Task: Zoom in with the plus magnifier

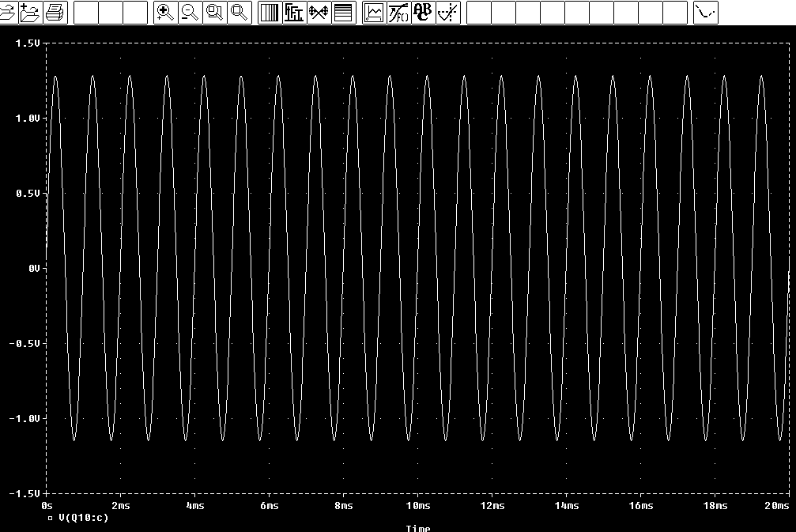Action: click(166, 13)
